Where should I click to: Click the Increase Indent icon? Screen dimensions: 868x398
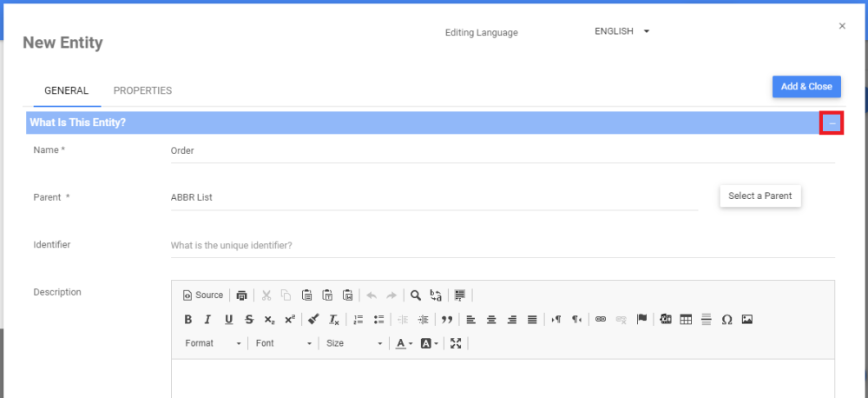[x=424, y=320]
